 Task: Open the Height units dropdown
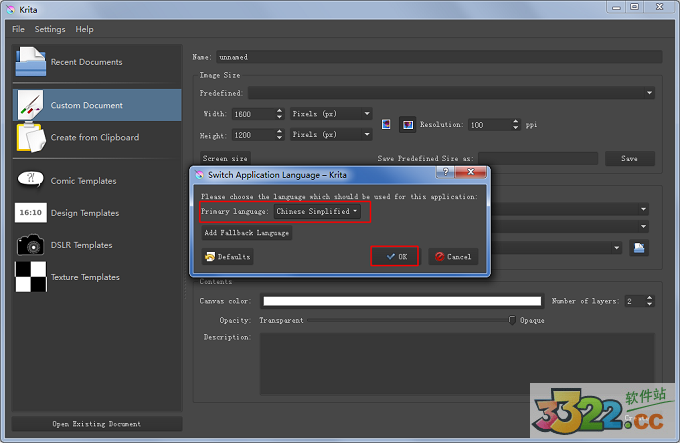click(331, 134)
